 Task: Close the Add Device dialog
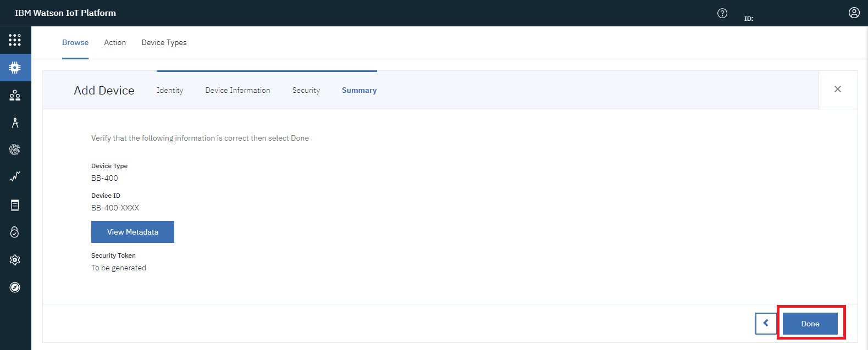pyautogui.click(x=838, y=89)
